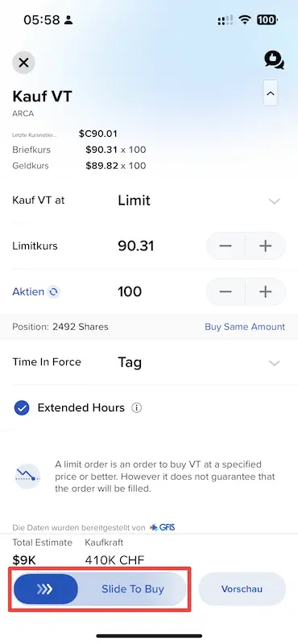Open the Limit order type dropdown

click(x=274, y=200)
